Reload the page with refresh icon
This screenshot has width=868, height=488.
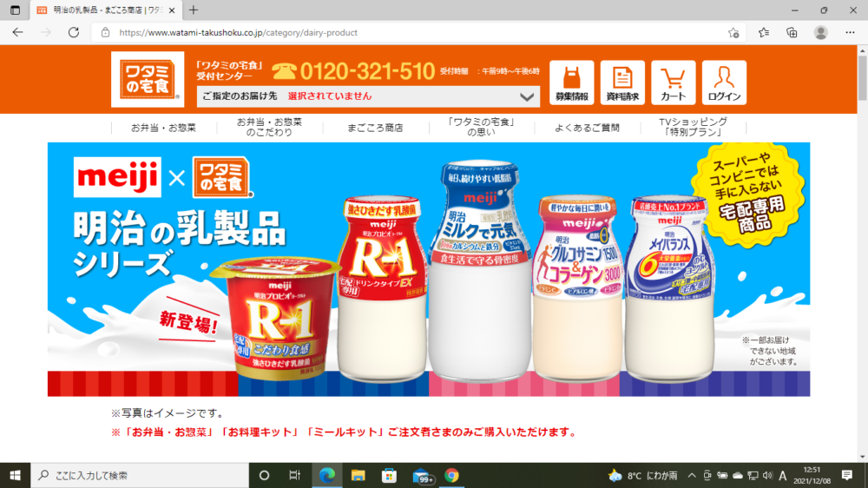(x=74, y=33)
